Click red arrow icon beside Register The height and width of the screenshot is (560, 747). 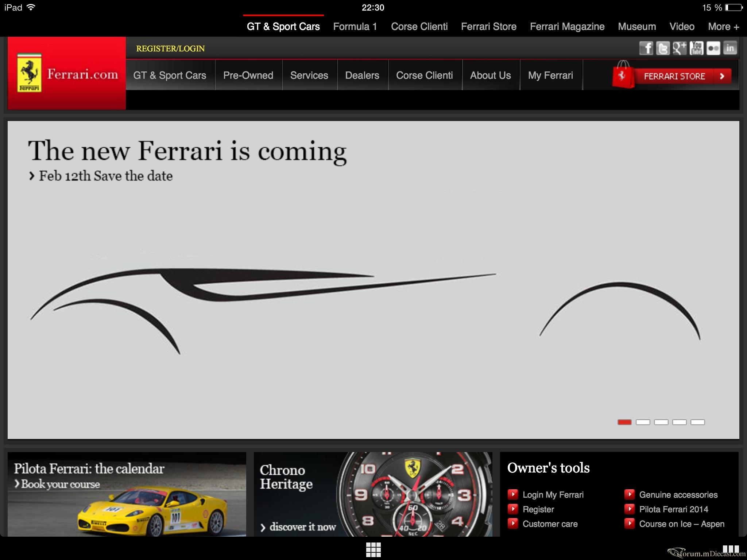pos(513,509)
